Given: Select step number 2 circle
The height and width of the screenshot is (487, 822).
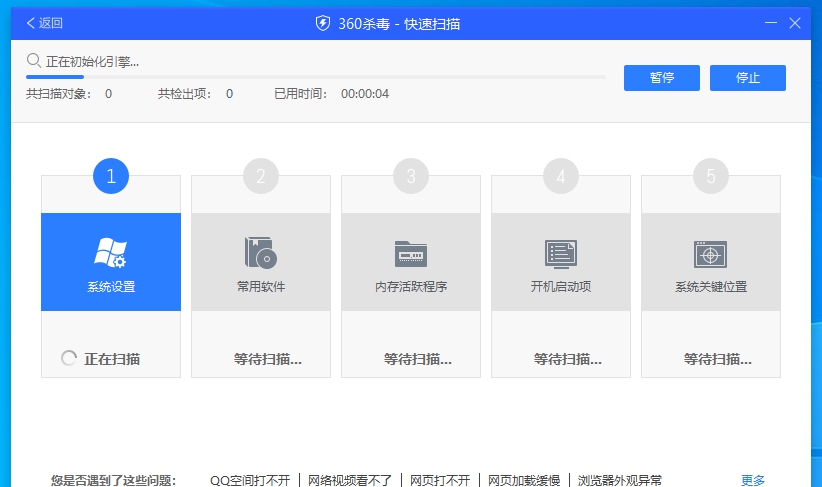Looking at the screenshot, I should [x=261, y=177].
